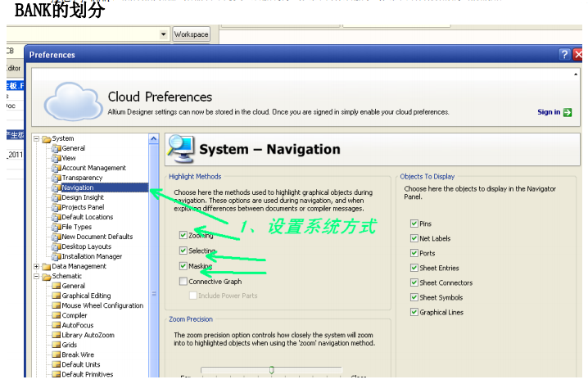588x384 pixels.
Task: Open Projects Panel preferences
Action: (x=83, y=207)
